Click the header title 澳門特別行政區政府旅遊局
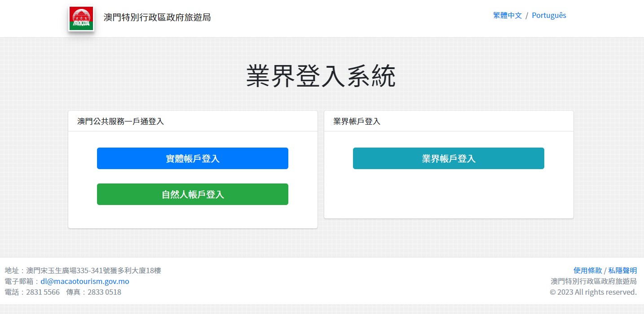The width and height of the screenshot is (644, 314). (157, 17)
